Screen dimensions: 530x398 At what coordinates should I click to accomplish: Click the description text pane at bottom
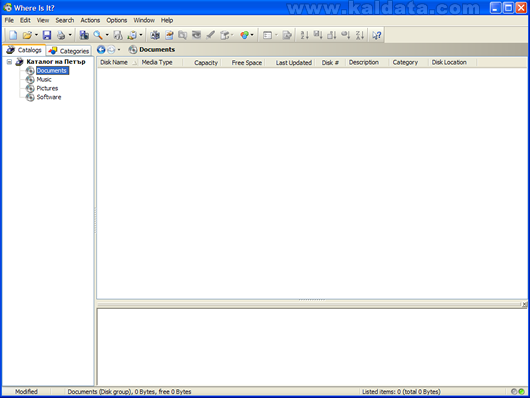(312, 347)
